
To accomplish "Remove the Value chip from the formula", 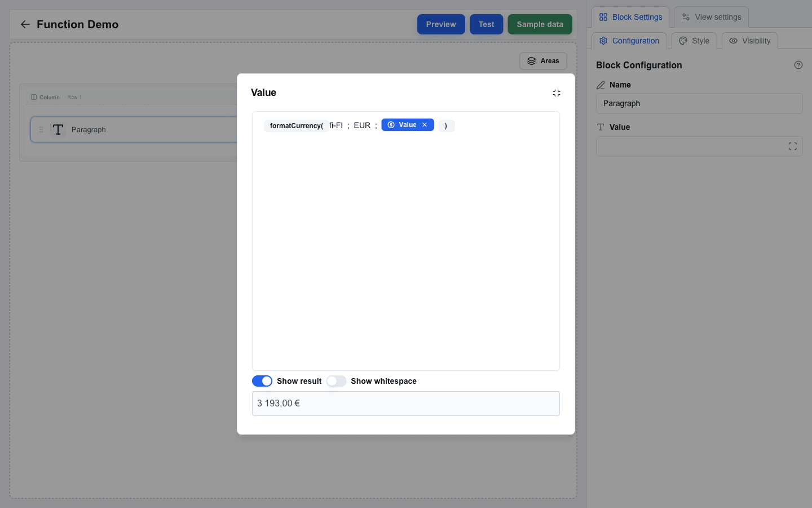I will pyautogui.click(x=425, y=125).
